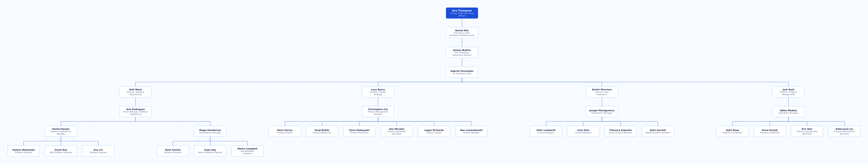This screenshot has height=164, width=868.
Task: Select the Ava Thompson CEO node
Action: click(x=462, y=13)
